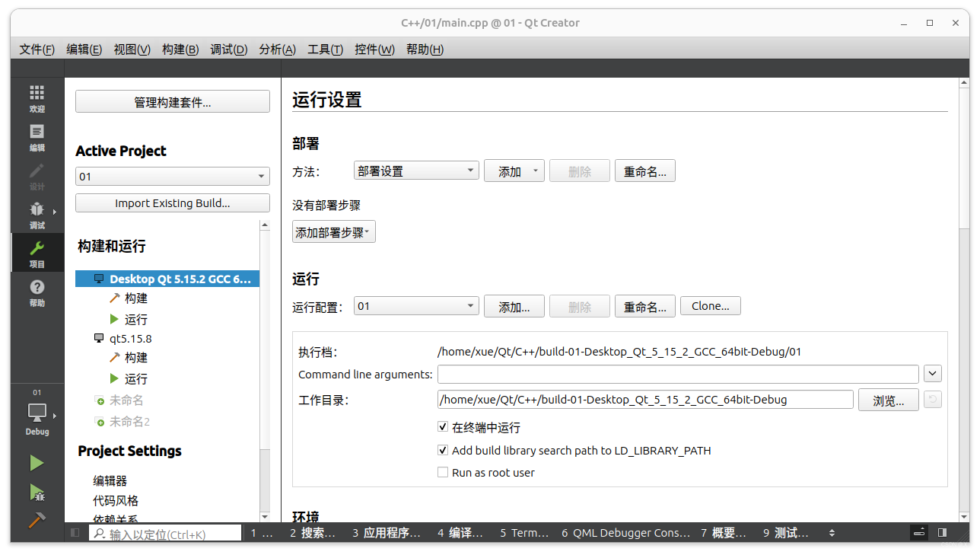
Task: Click Import Existing Build button
Action: click(173, 203)
